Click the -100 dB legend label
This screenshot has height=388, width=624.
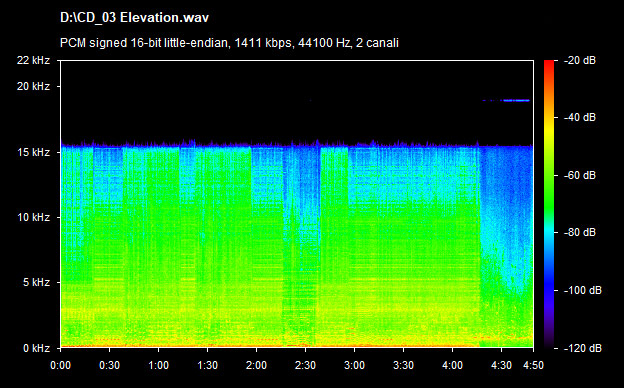[x=583, y=291]
